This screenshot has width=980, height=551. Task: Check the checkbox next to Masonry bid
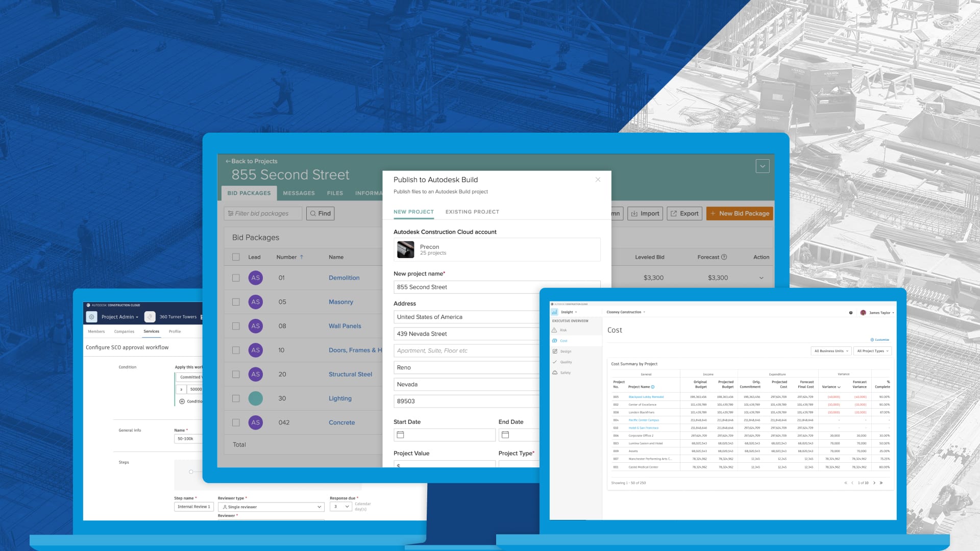236,302
